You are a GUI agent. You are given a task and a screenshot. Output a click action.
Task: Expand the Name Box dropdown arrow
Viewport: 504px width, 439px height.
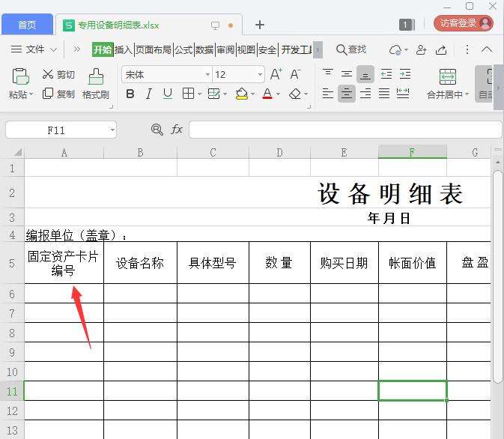click(x=112, y=130)
